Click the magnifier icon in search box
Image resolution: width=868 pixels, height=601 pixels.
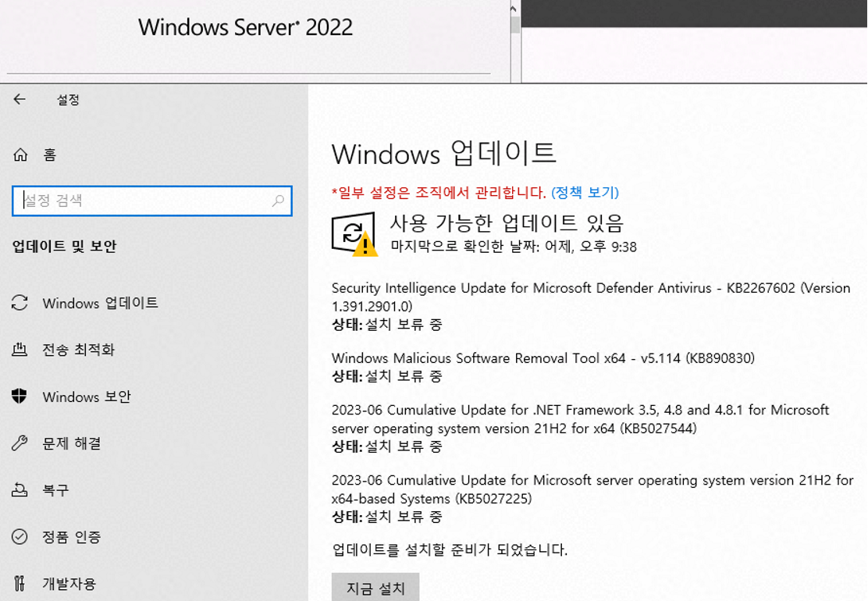(x=278, y=201)
